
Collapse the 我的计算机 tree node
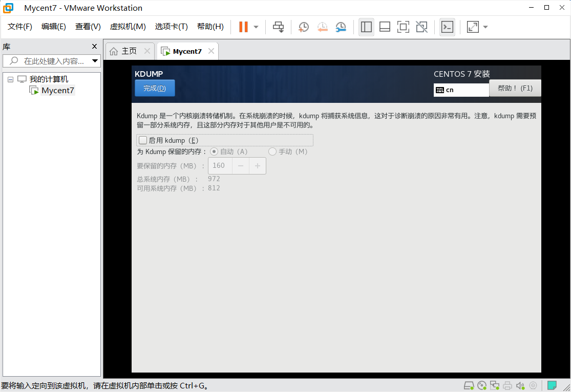pos(10,79)
